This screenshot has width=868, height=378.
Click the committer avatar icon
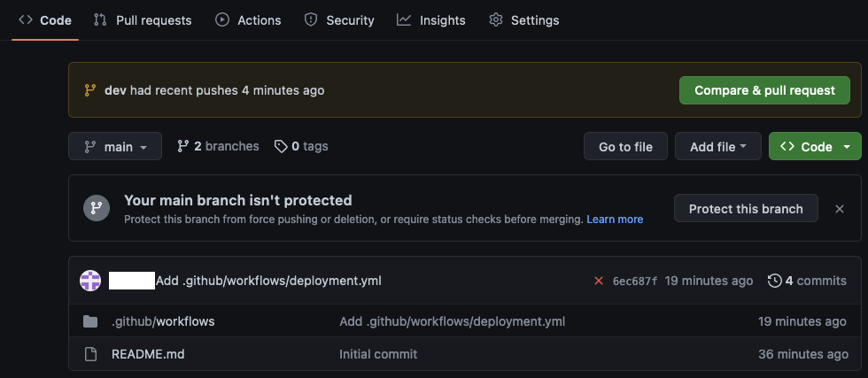tap(91, 281)
